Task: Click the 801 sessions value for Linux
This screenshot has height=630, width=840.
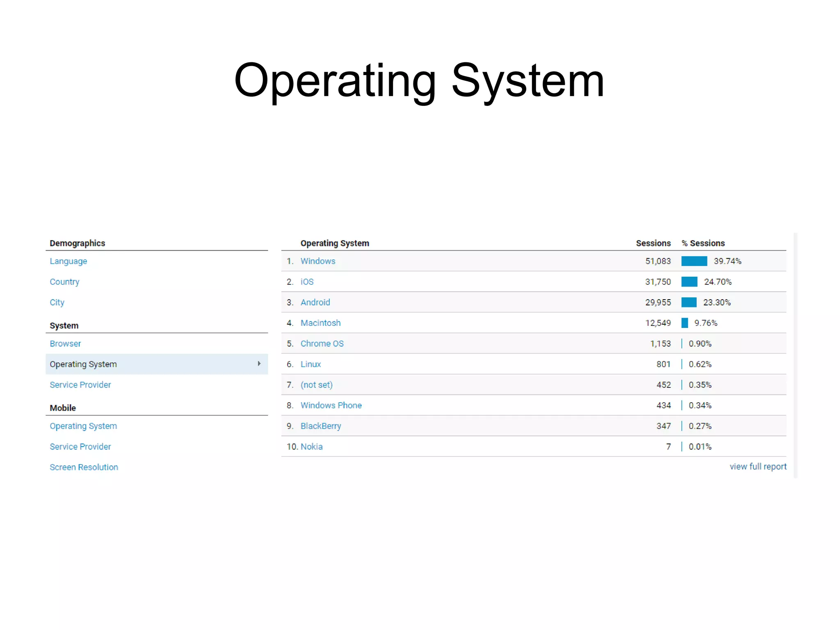Action: tap(663, 364)
